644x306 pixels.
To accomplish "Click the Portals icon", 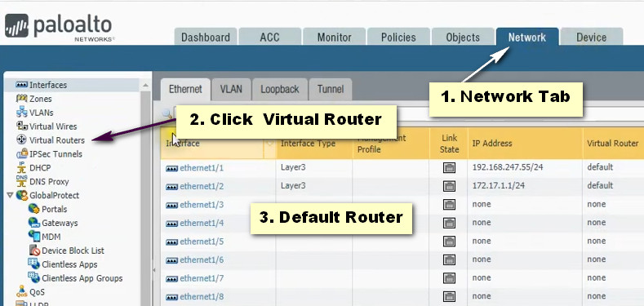I will [33, 209].
